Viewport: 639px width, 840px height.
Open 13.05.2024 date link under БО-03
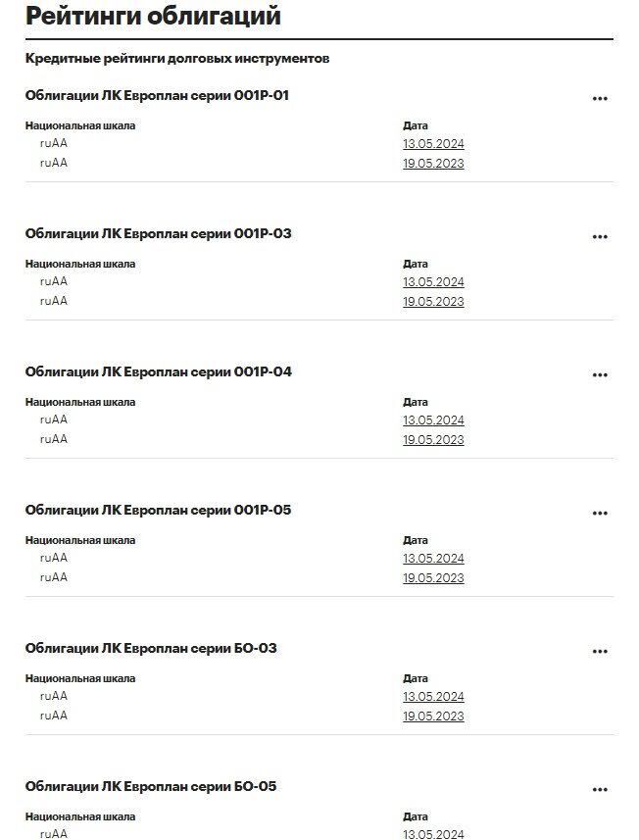433,697
